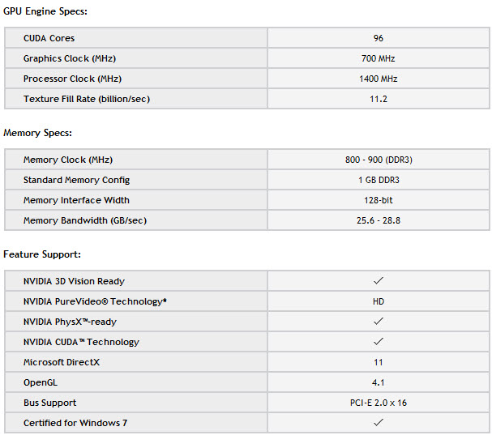Select the Memory Specs section heading

click(x=38, y=133)
